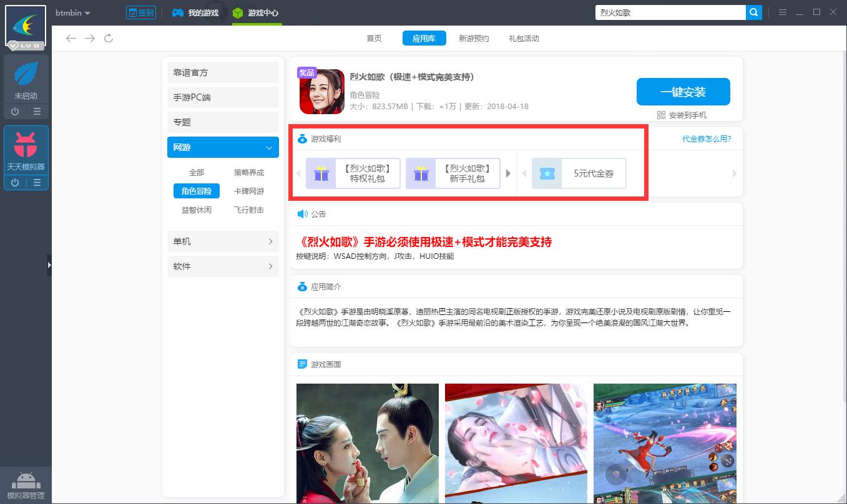Click the refresh page icon
Screen dimensions: 847x504
pos(109,39)
